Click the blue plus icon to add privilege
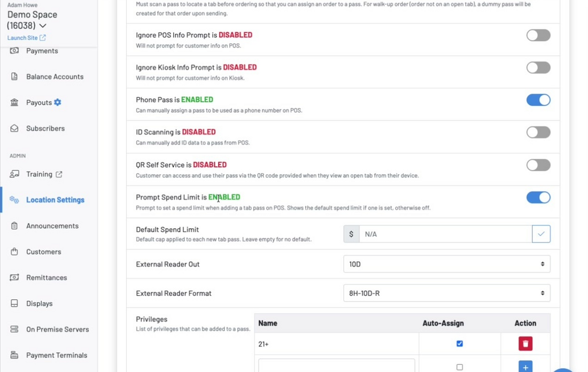588x372 pixels. tap(525, 367)
